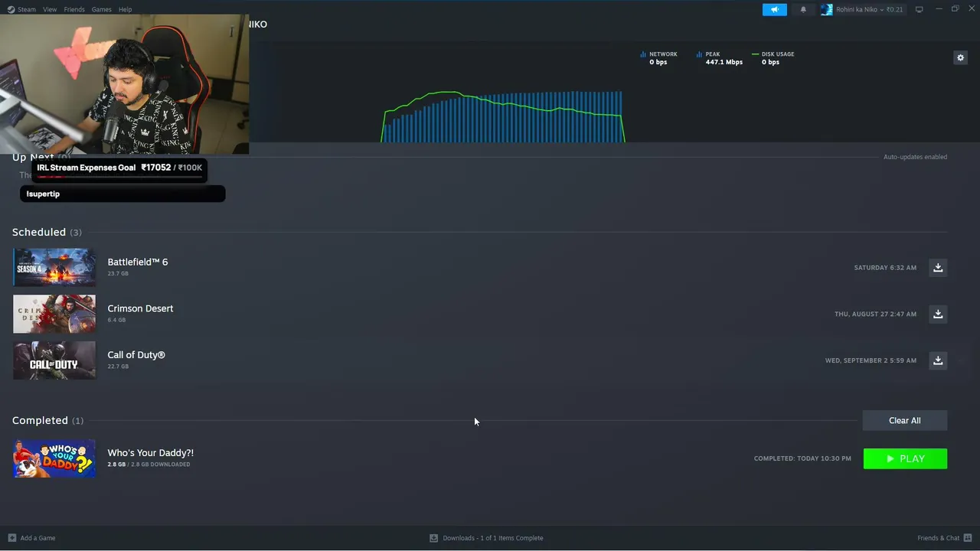This screenshot has height=551, width=980.
Task: Click the DISK USAGE 0 bps readout
Action: [773, 58]
